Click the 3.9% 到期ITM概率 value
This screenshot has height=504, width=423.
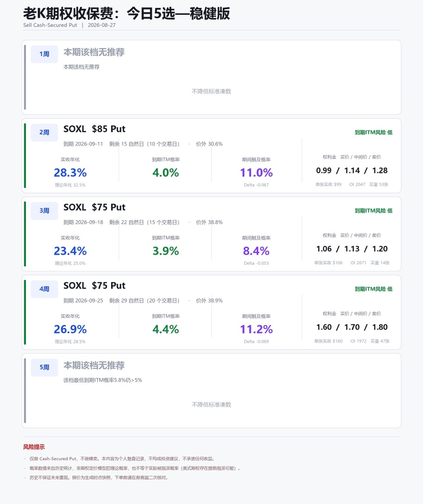(165, 251)
